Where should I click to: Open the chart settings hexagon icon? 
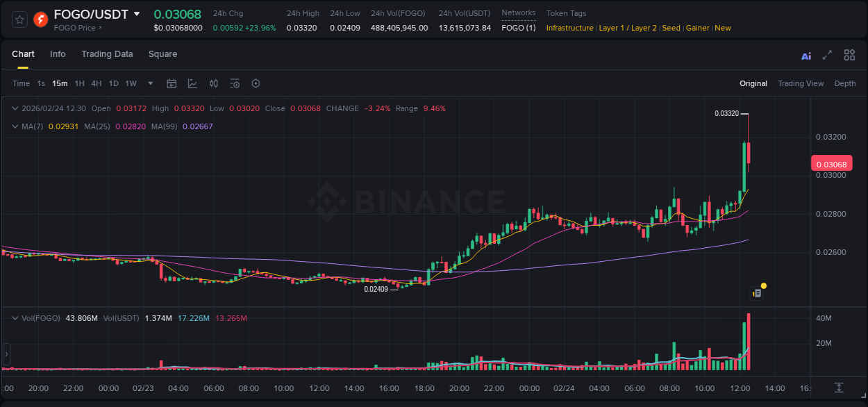(256, 83)
